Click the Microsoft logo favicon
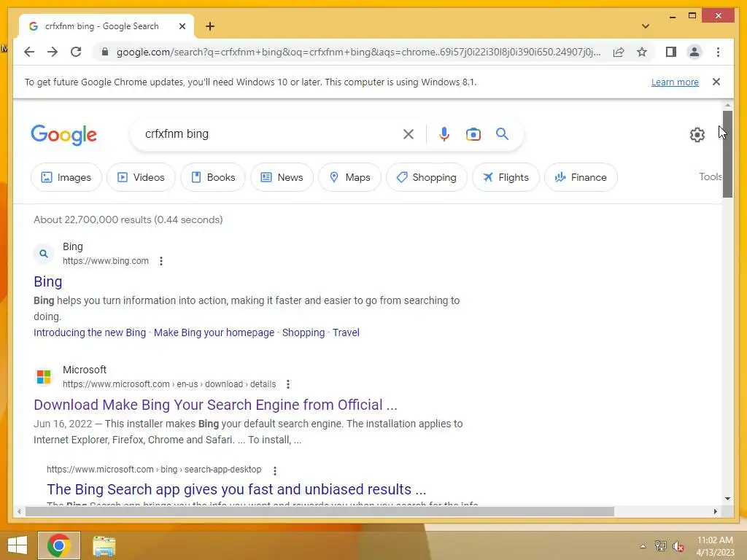This screenshot has height=560, width=747. (x=43, y=377)
